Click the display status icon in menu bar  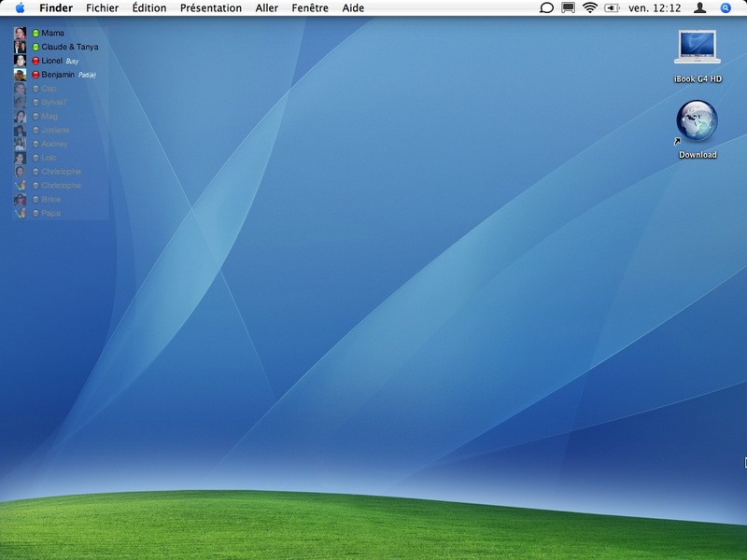click(x=568, y=7)
